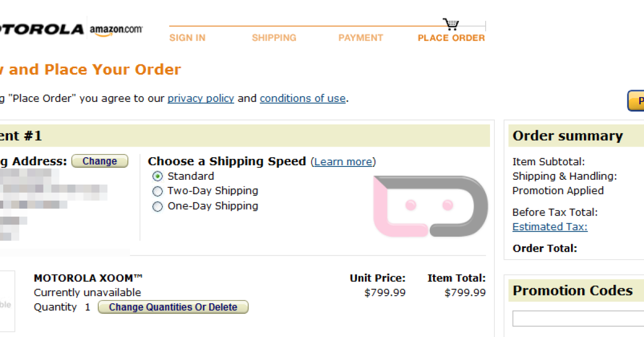The width and height of the screenshot is (644, 337).
Task: Open the privacy policy link
Action: [201, 99]
